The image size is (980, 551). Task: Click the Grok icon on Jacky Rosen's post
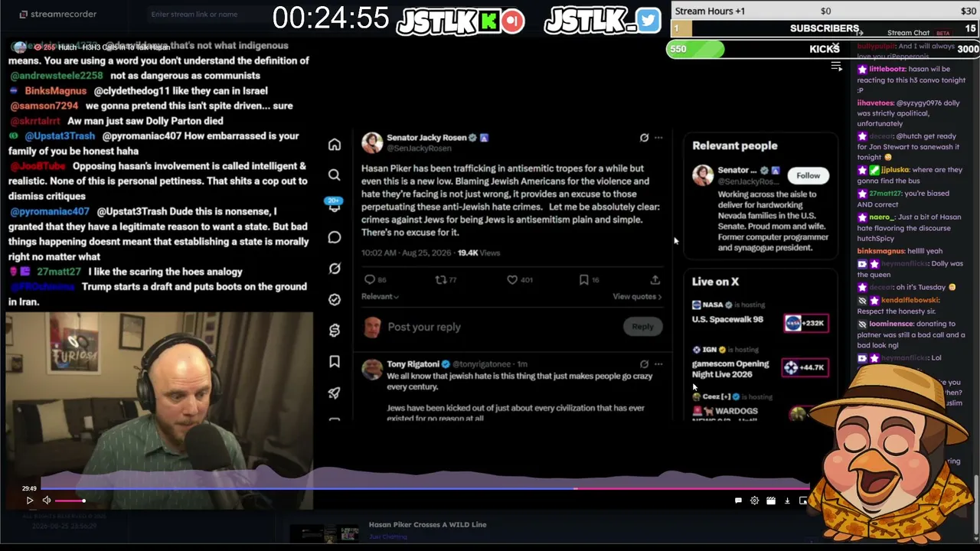click(x=644, y=138)
